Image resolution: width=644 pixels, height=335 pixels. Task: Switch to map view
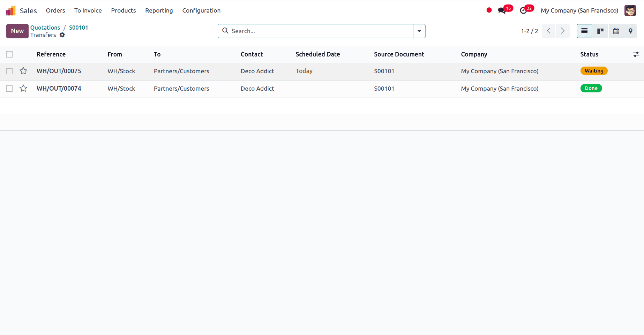pyautogui.click(x=630, y=31)
